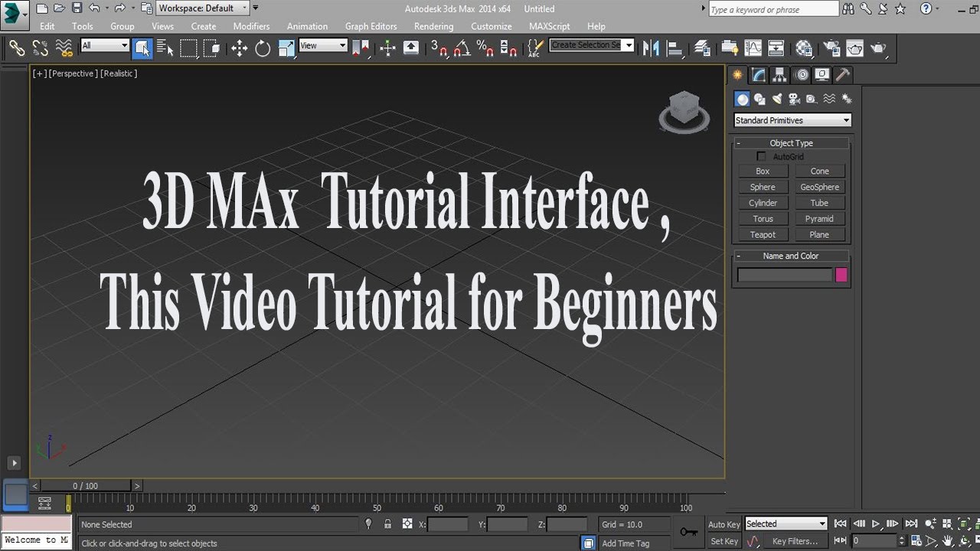Click the Box primitive button

point(763,171)
